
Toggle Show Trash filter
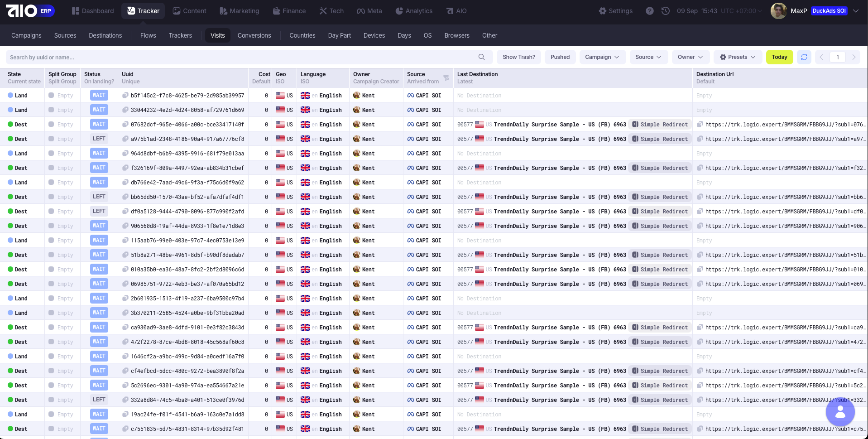[x=519, y=57]
